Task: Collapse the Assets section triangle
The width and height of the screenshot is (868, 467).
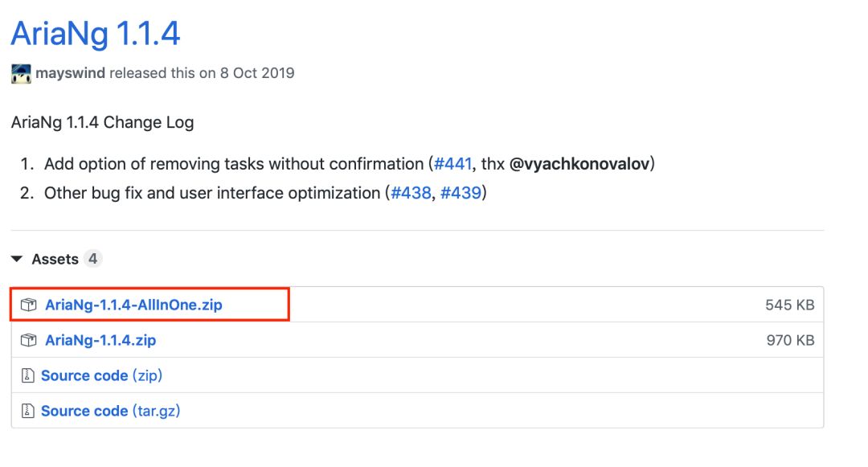Action: [x=16, y=260]
